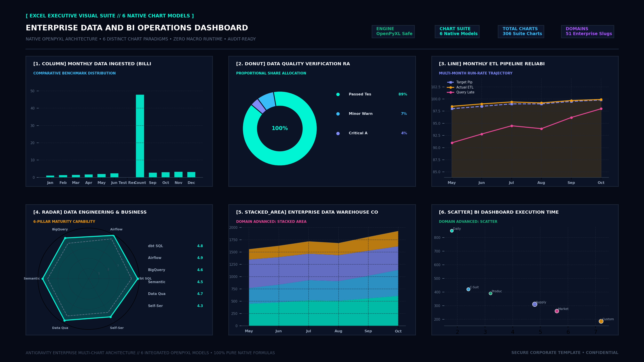Click the 7% Minor Warn value

[404, 114]
